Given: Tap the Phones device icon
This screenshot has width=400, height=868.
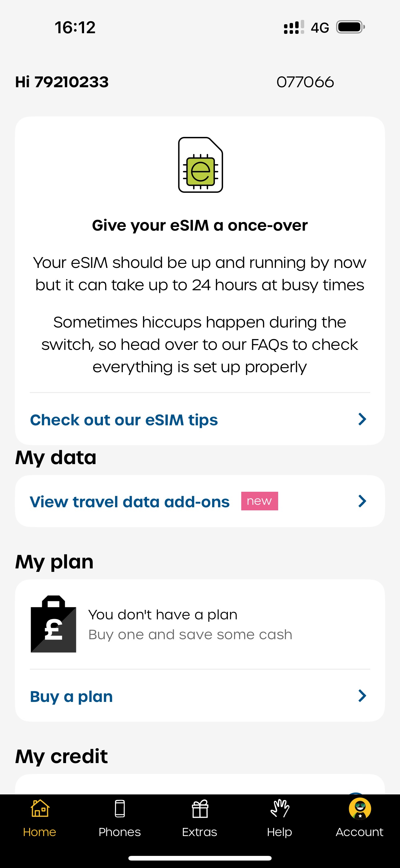Looking at the screenshot, I should tap(120, 809).
